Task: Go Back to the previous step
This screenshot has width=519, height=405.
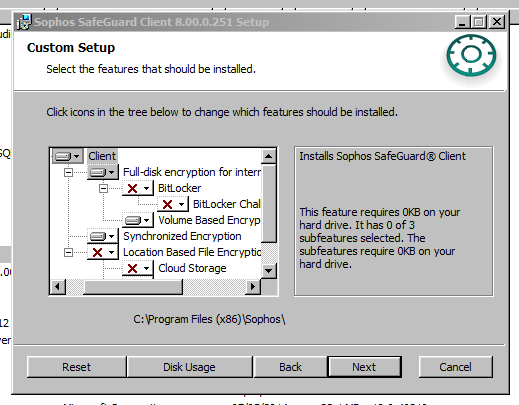Action: 290,367
